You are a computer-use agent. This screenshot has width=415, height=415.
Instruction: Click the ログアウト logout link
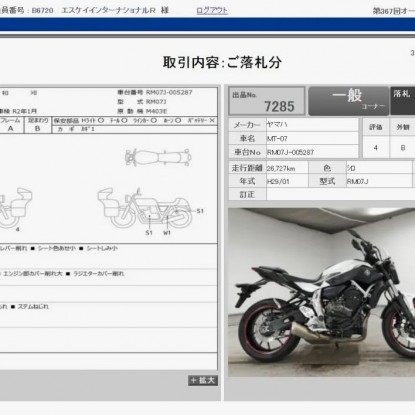pyautogui.click(x=212, y=11)
